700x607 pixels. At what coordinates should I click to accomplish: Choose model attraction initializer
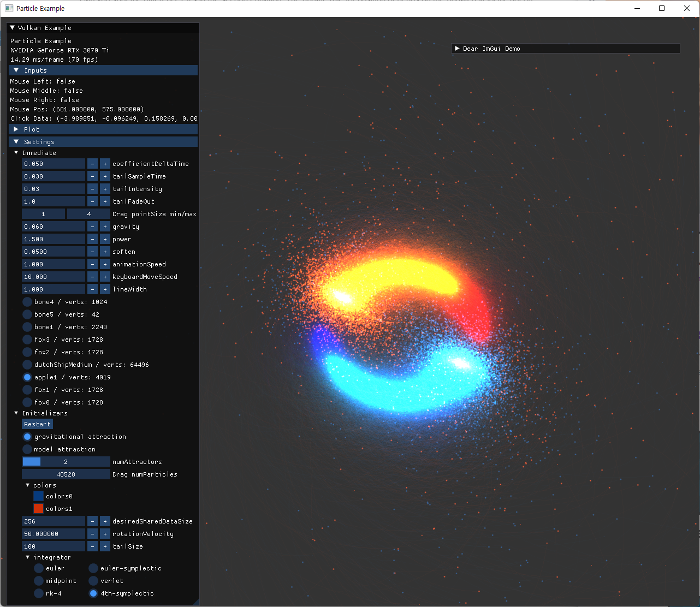point(27,449)
